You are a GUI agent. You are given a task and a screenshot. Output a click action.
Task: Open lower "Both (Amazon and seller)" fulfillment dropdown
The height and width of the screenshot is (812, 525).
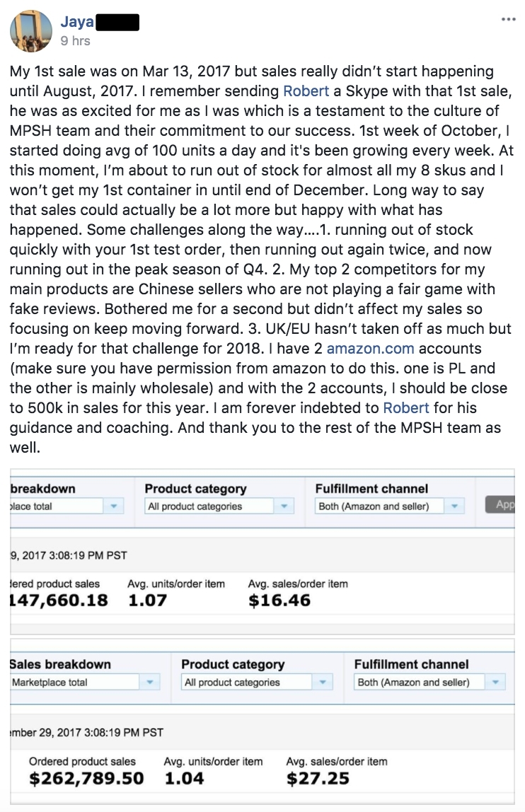pos(429,683)
